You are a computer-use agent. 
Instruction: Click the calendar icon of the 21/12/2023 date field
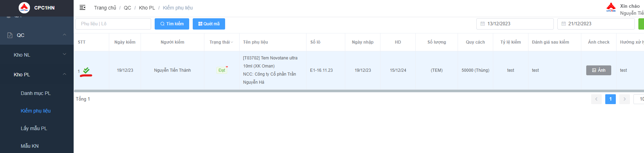coord(564,24)
